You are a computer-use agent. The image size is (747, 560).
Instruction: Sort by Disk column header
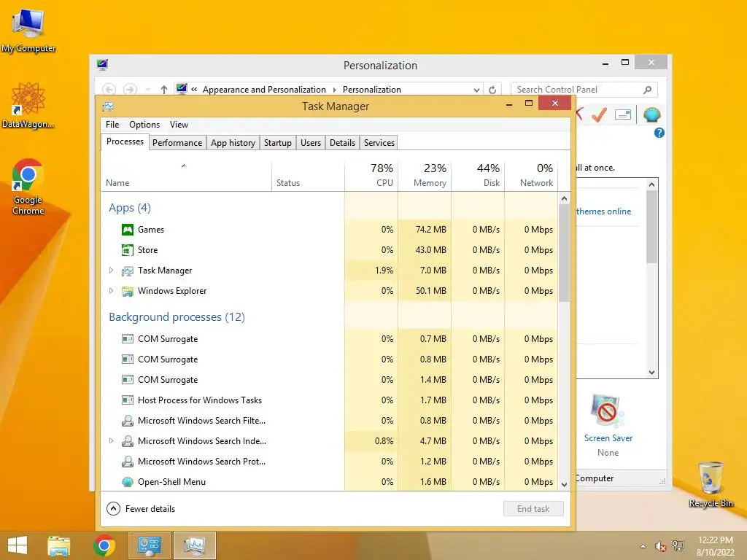[x=478, y=175]
